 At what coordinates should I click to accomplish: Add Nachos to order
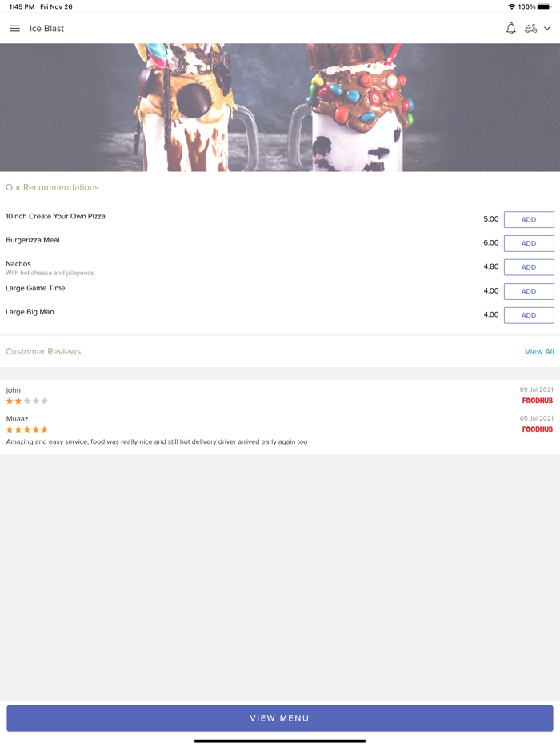click(x=529, y=267)
